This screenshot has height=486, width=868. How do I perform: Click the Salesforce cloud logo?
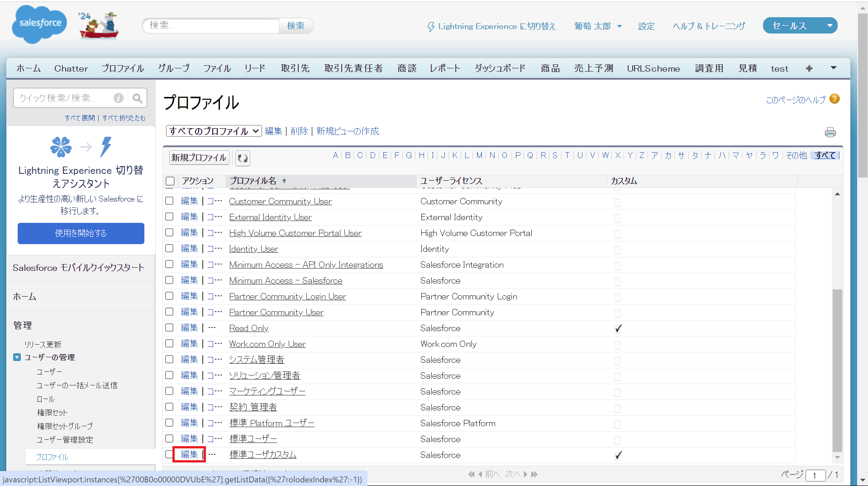coord(39,24)
